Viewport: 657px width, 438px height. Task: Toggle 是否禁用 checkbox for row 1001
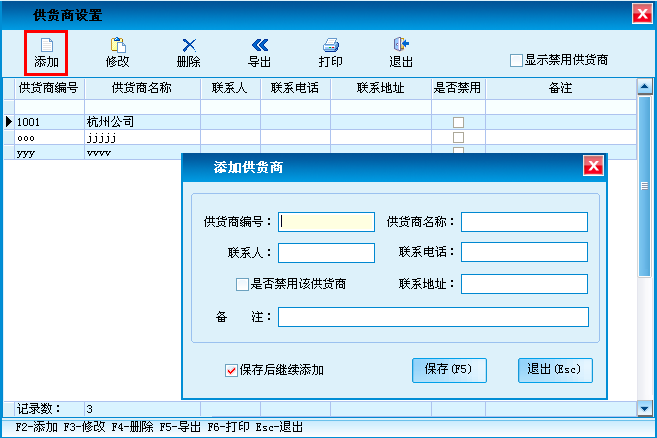point(459,122)
